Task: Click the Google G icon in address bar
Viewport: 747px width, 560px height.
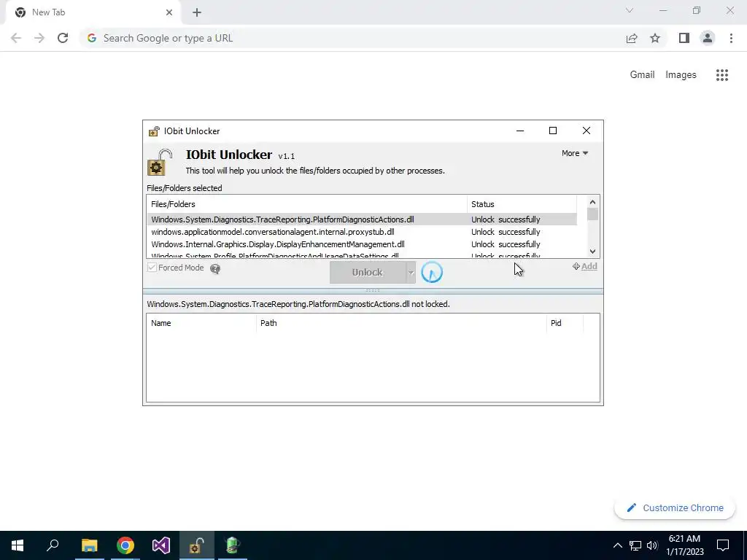Action: coord(92,38)
